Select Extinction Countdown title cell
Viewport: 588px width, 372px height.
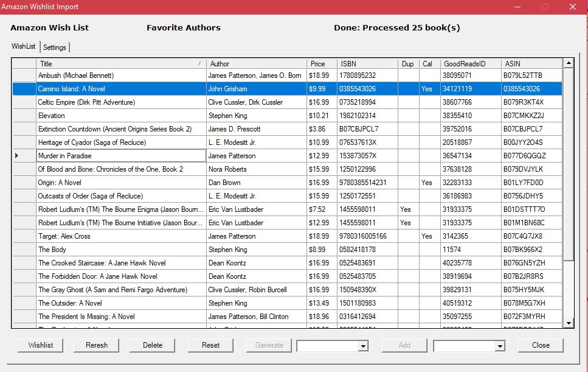point(121,128)
